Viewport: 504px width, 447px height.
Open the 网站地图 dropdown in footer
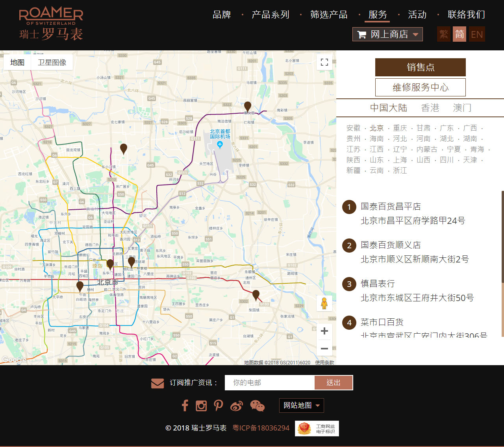coord(301,405)
